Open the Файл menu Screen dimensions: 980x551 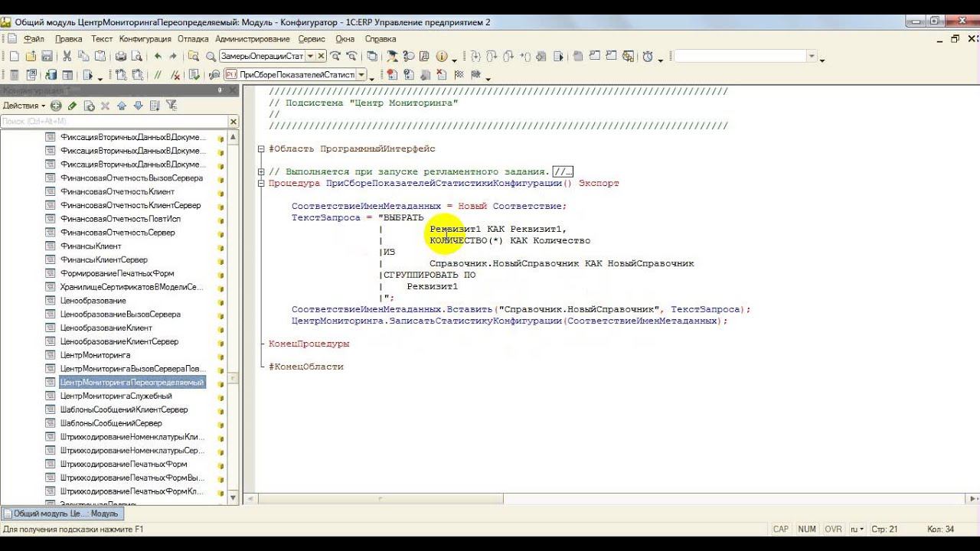coord(34,39)
